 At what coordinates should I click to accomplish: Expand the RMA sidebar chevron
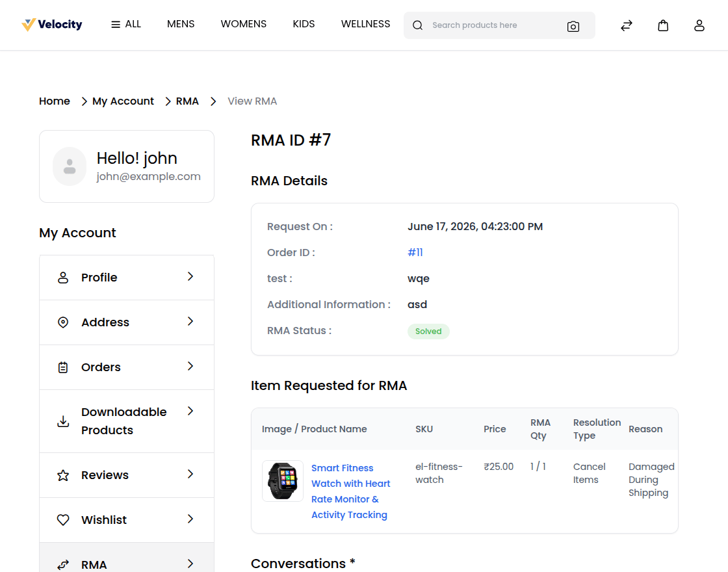[190, 564]
